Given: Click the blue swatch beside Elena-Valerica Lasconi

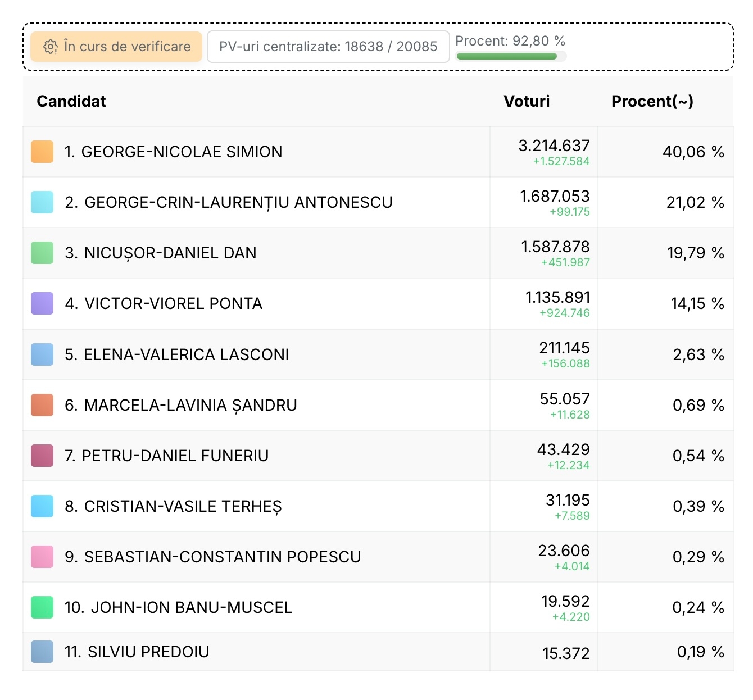Looking at the screenshot, I should tap(42, 354).
